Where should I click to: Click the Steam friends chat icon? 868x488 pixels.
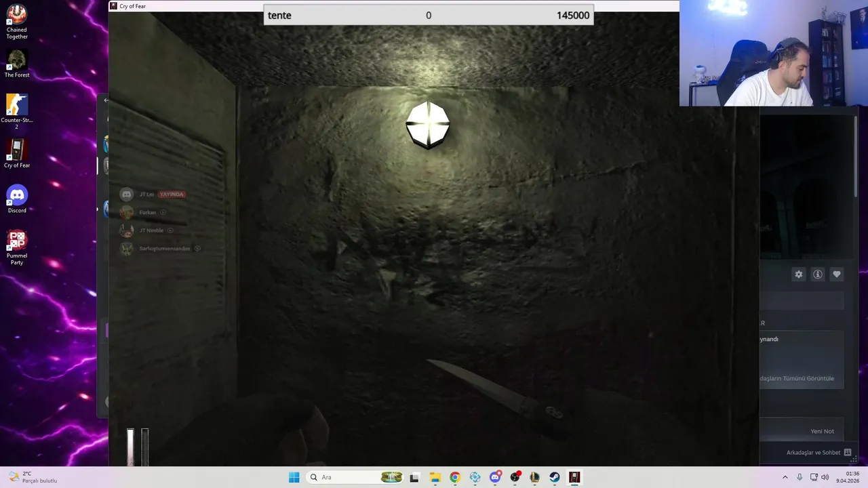(x=848, y=452)
